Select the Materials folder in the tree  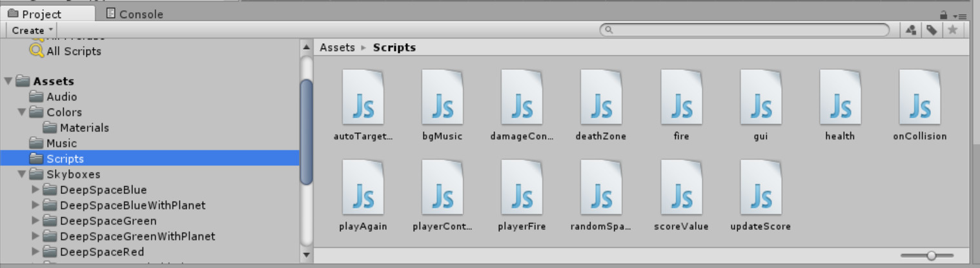pos(76,128)
